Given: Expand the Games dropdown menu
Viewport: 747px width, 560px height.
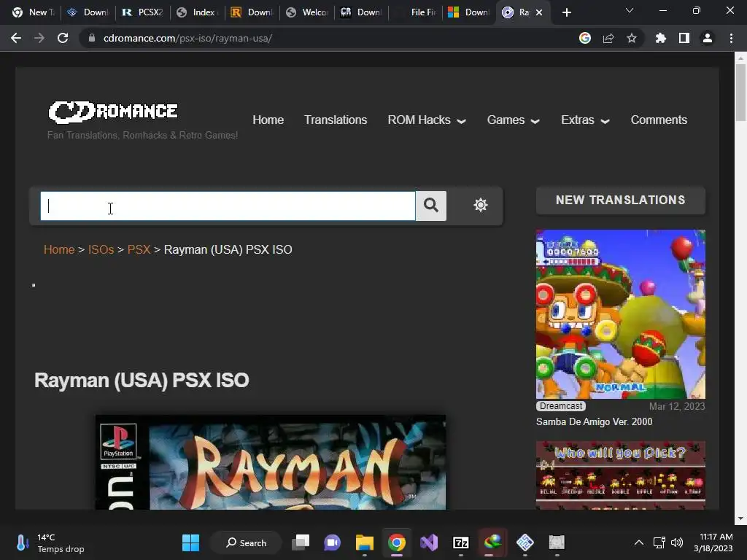Looking at the screenshot, I should point(513,120).
